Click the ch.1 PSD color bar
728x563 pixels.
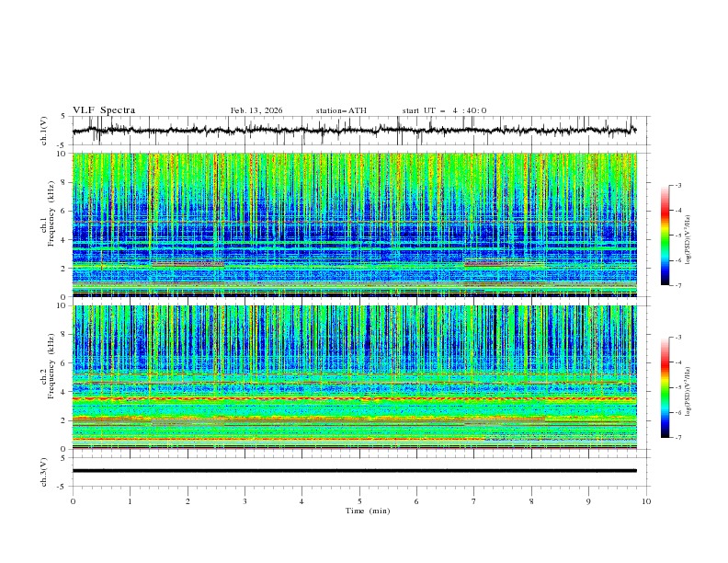(665, 236)
